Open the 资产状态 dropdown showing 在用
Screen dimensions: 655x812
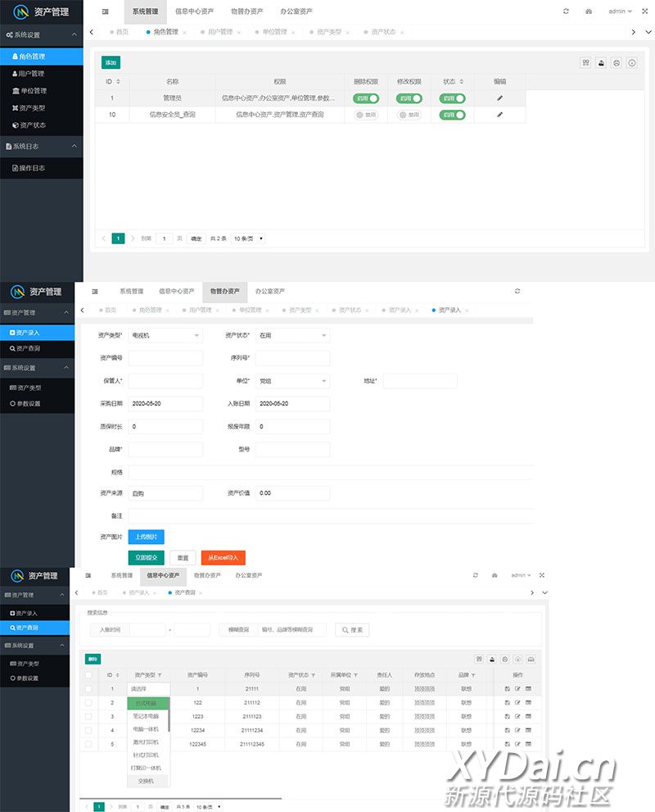293,336
